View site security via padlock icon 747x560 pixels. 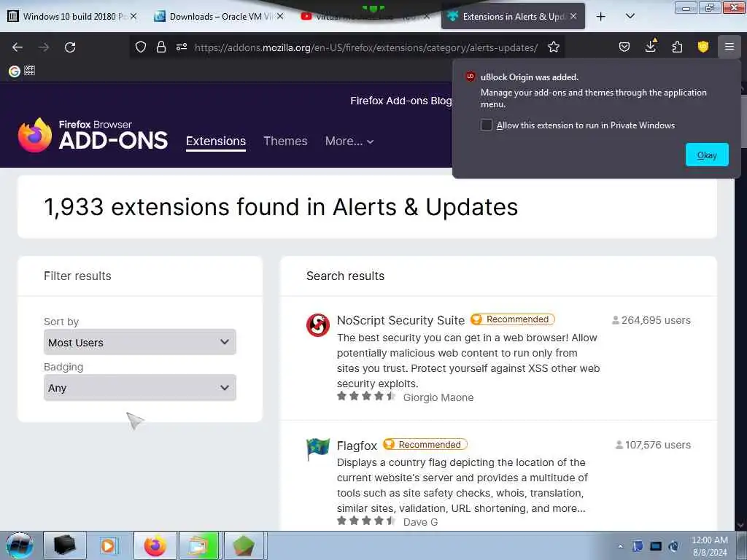click(x=161, y=47)
